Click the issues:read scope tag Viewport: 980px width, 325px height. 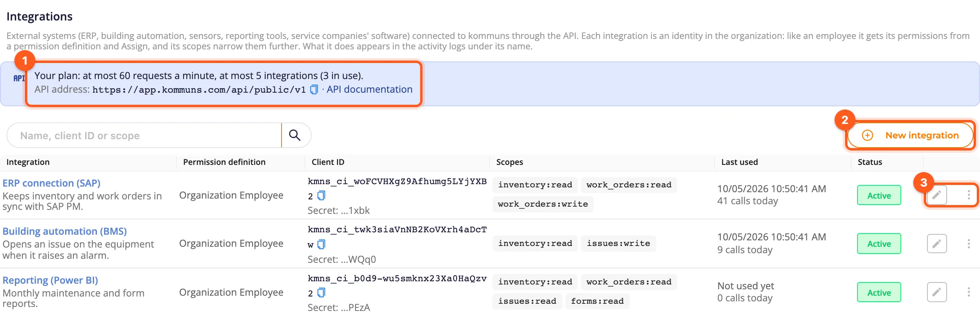[527, 301]
